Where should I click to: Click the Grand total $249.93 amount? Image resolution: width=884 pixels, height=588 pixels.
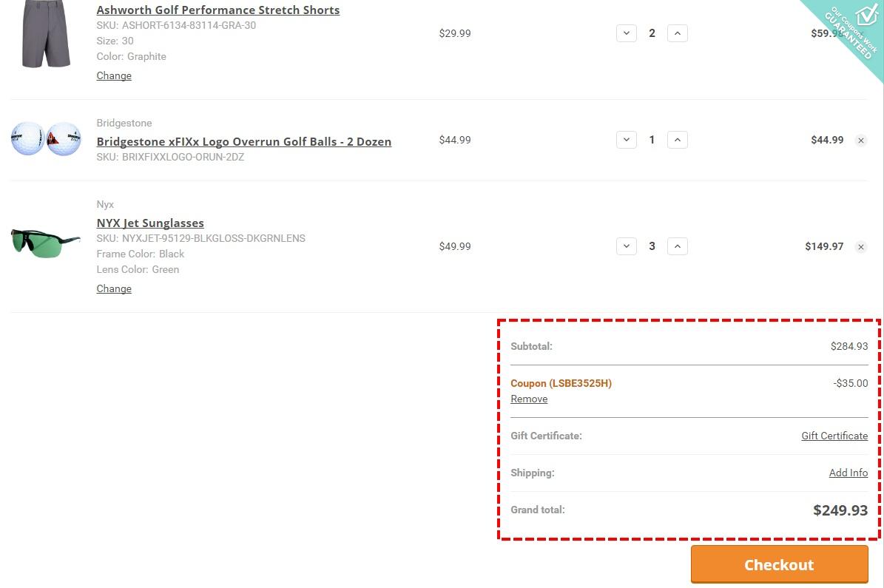(840, 510)
